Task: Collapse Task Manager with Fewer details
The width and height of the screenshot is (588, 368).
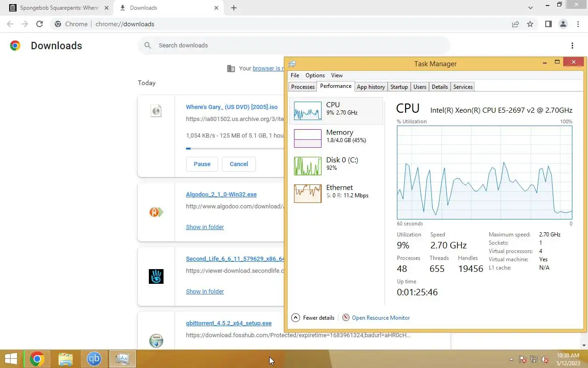Action: (313, 317)
